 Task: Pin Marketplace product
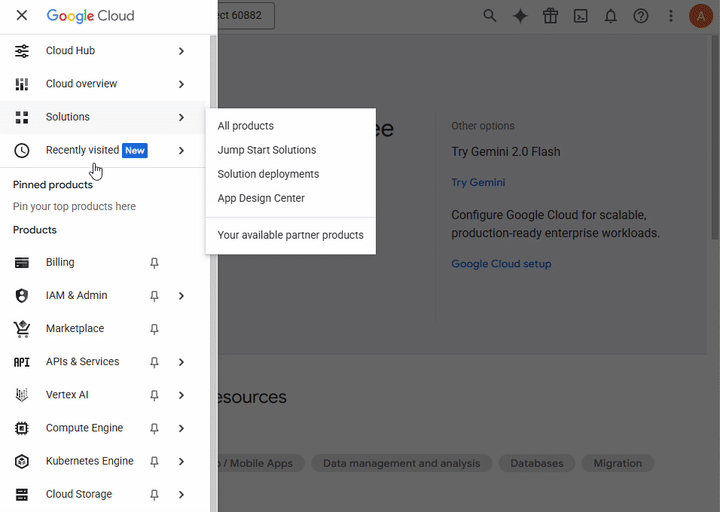click(154, 329)
